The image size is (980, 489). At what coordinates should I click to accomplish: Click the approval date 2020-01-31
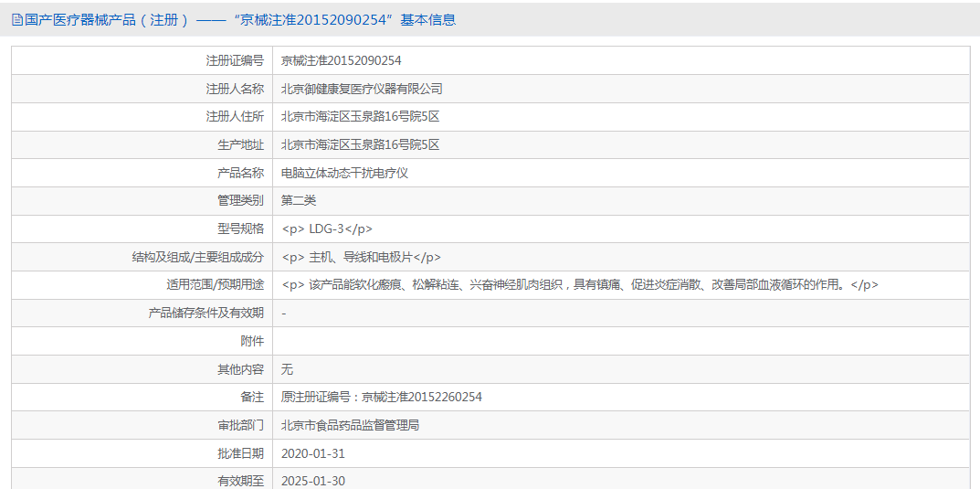tap(313, 453)
